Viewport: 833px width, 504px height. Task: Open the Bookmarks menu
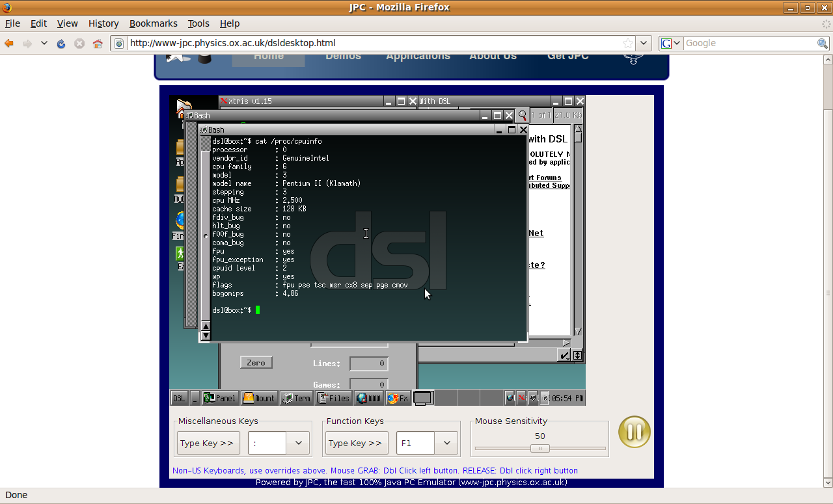153,23
